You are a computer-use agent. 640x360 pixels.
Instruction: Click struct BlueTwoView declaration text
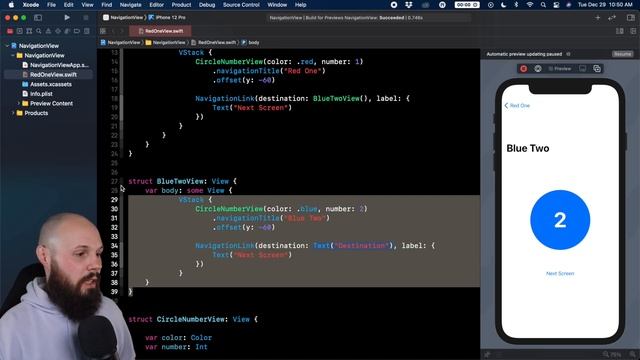pyautogui.click(x=182, y=181)
